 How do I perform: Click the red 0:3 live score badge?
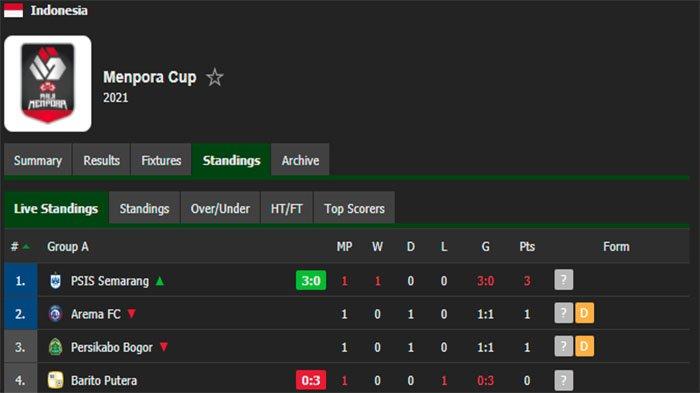coord(311,380)
